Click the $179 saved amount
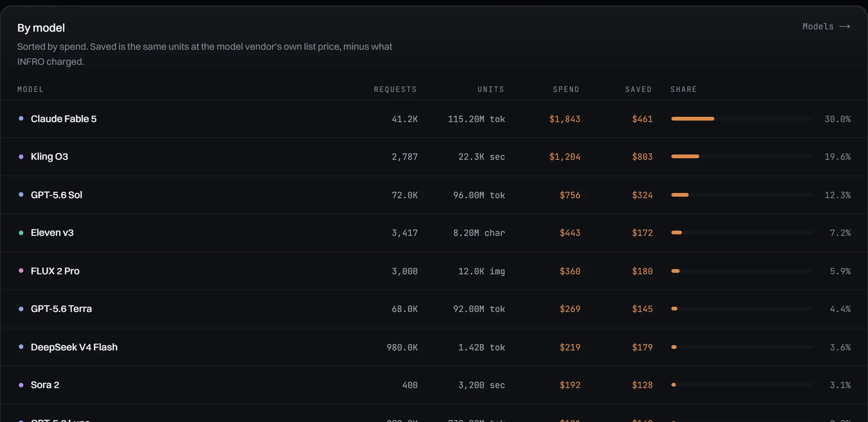The height and width of the screenshot is (422, 868). 642,348
